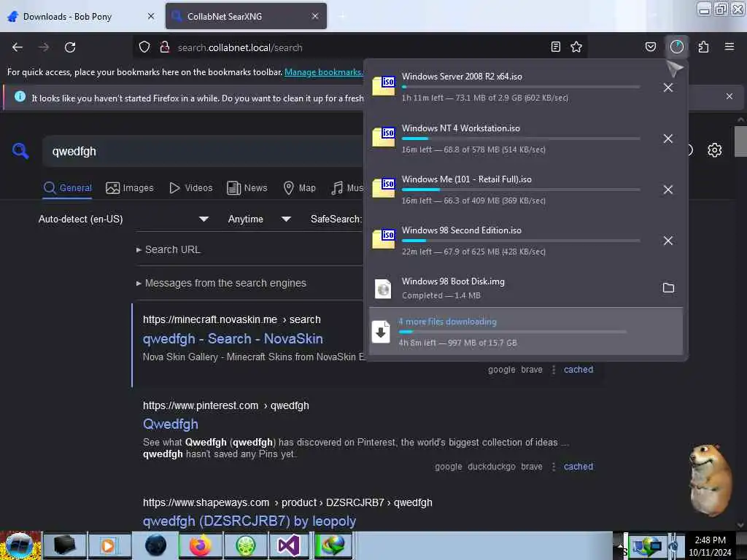The width and height of the screenshot is (747, 560).
Task: Open the Auto-detect (en-US) language dropdown
Action: [x=123, y=219]
